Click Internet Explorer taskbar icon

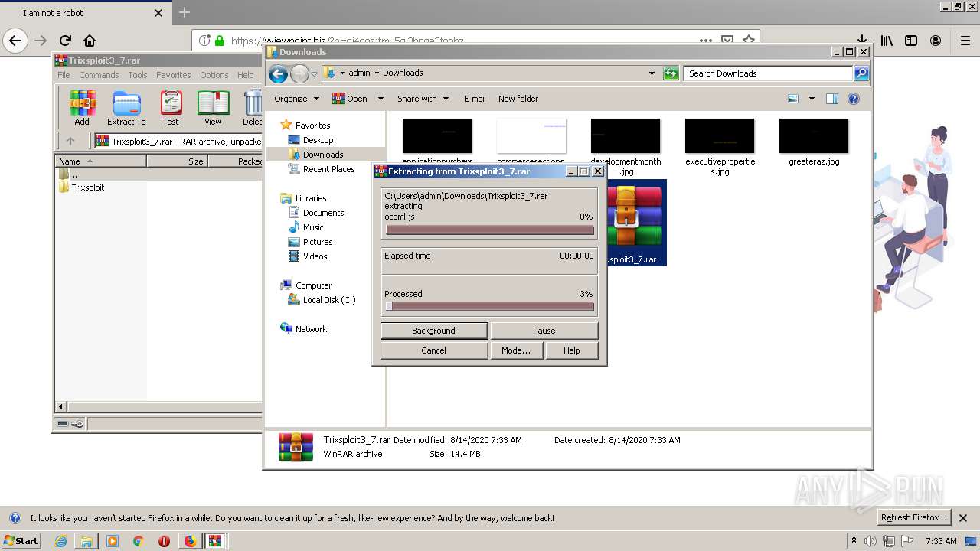[x=60, y=541]
